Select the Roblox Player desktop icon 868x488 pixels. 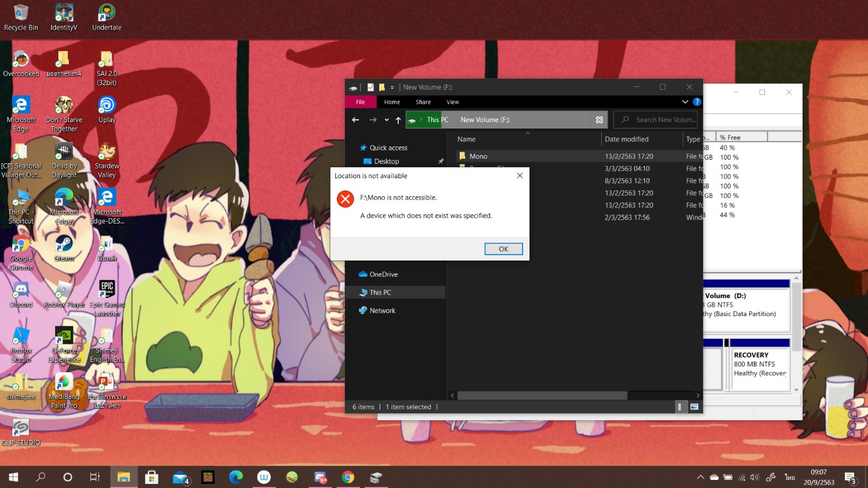(x=64, y=295)
